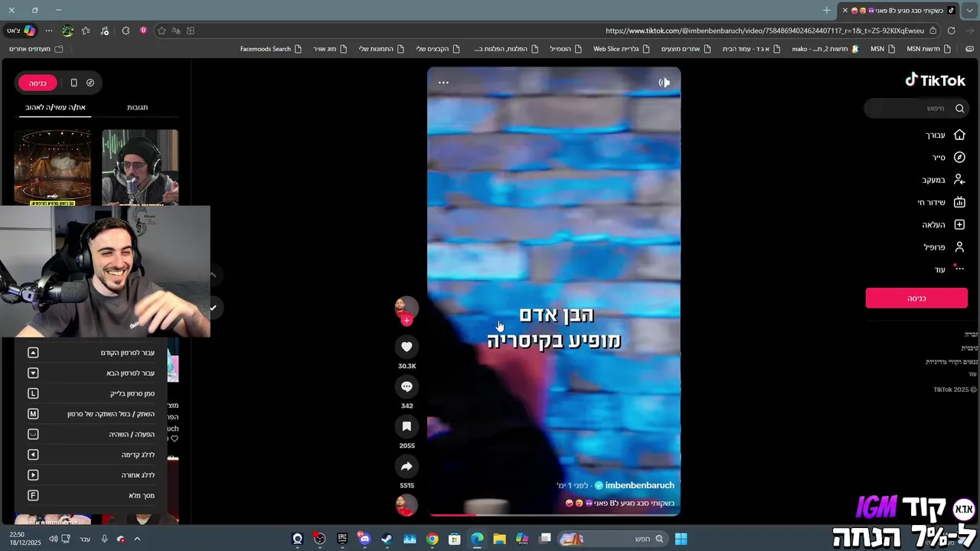The image size is (980, 551).
Task: Switch to the את/ה עשוי/ה לאהוב tab
Action: click(x=55, y=107)
